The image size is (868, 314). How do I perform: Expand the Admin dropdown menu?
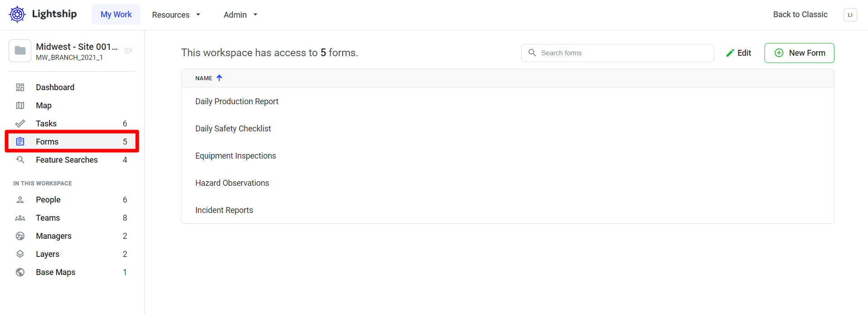point(240,15)
